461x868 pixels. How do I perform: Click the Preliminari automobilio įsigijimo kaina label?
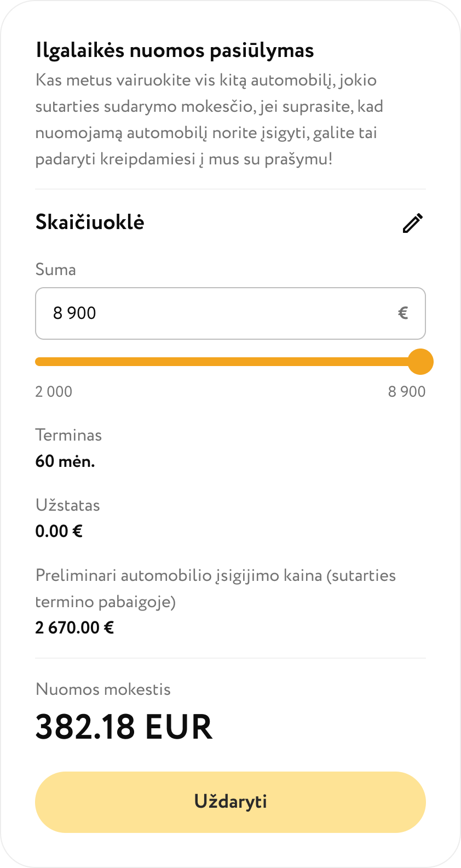[215, 576]
